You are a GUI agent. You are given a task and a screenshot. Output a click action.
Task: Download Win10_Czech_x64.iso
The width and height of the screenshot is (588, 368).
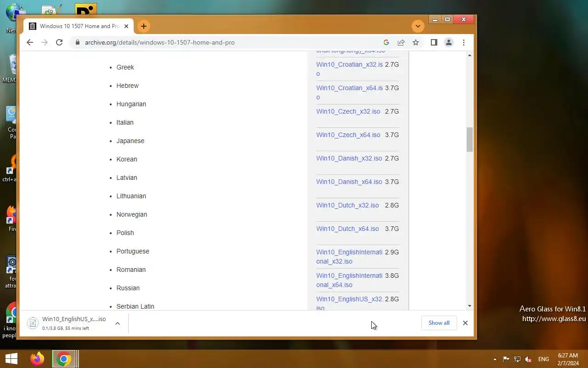[348, 135]
